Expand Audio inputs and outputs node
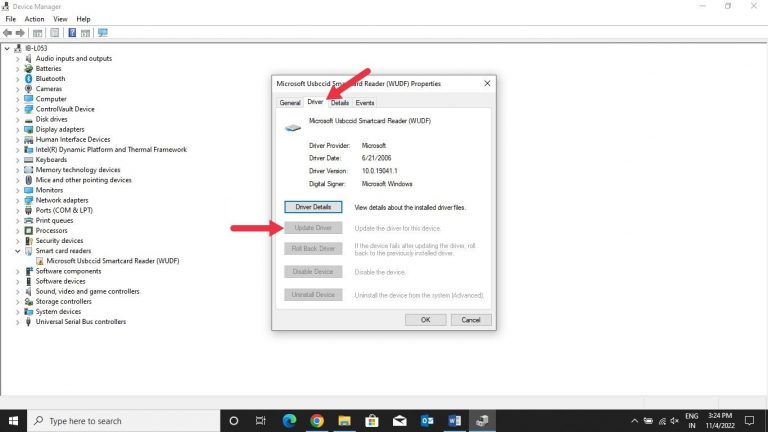This screenshot has width=768, height=432. [18, 58]
